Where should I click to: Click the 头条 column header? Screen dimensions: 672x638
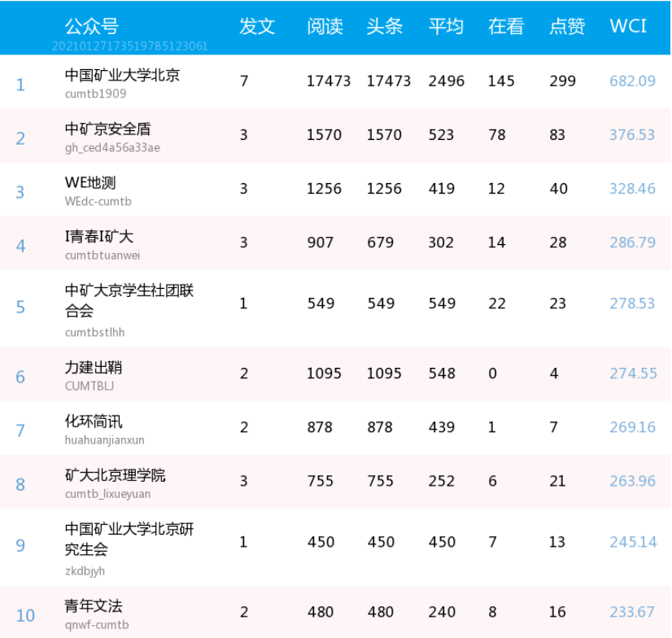coord(384,27)
